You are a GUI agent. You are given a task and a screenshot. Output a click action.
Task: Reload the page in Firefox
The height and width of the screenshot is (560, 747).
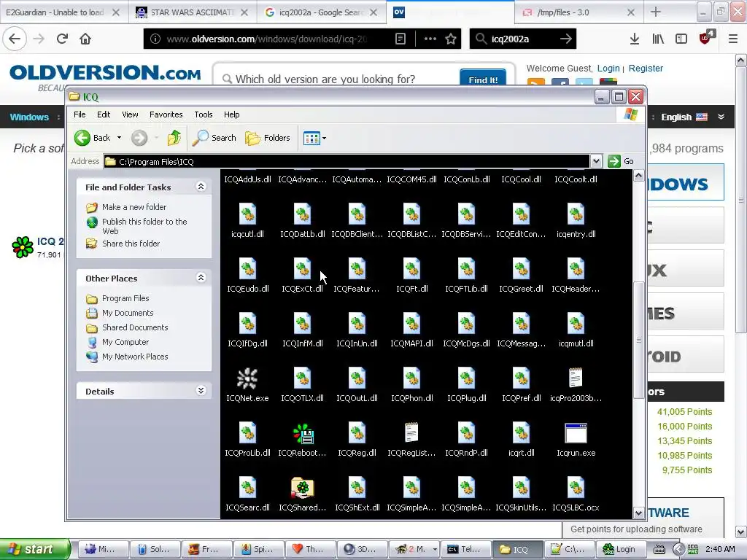pyautogui.click(x=62, y=39)
